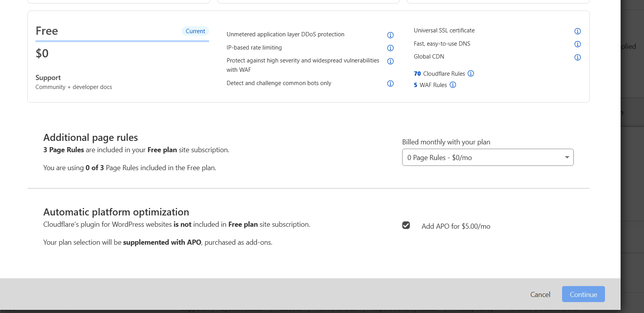Click the Add APO for $5.00/mo label

(456, 226)
